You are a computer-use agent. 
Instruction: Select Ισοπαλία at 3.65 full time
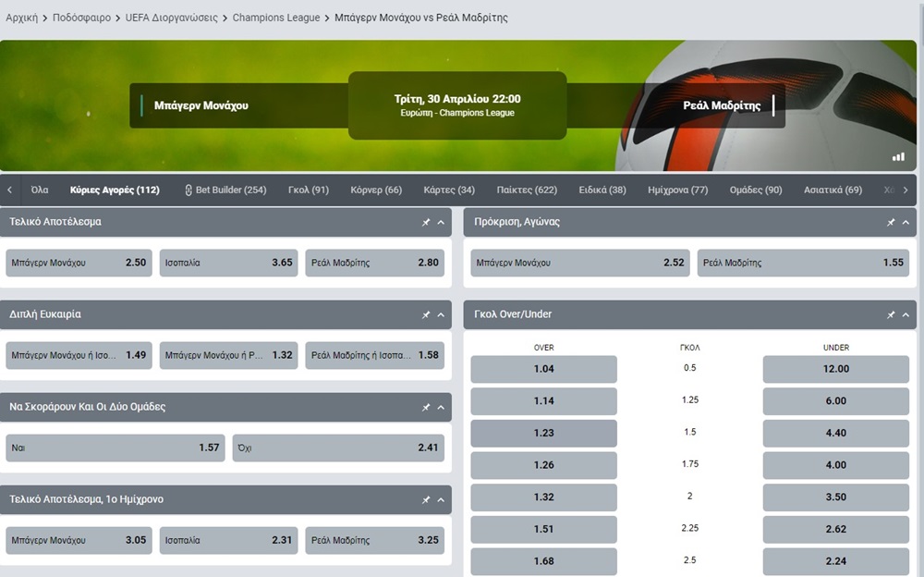tap(228, 263)
